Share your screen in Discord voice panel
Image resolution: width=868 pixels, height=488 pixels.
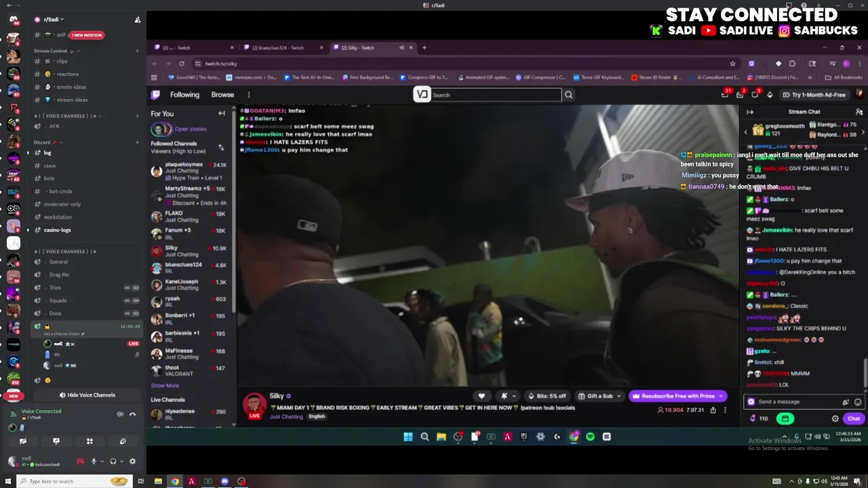(x=56, y=441)
